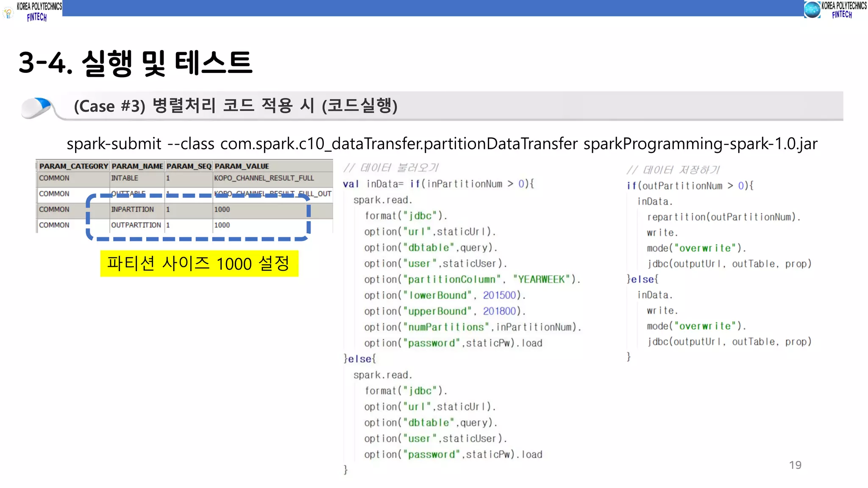This screenshot has height=488, width=868.
Task: Click the INTABLE parameter name cell
Action: point(125,178)
